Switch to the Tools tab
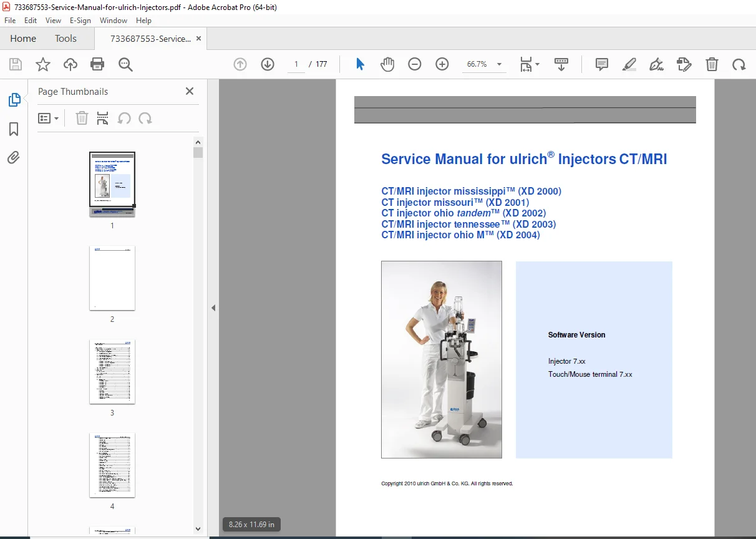This screenshot has height=539, width=756. (65, 39)
